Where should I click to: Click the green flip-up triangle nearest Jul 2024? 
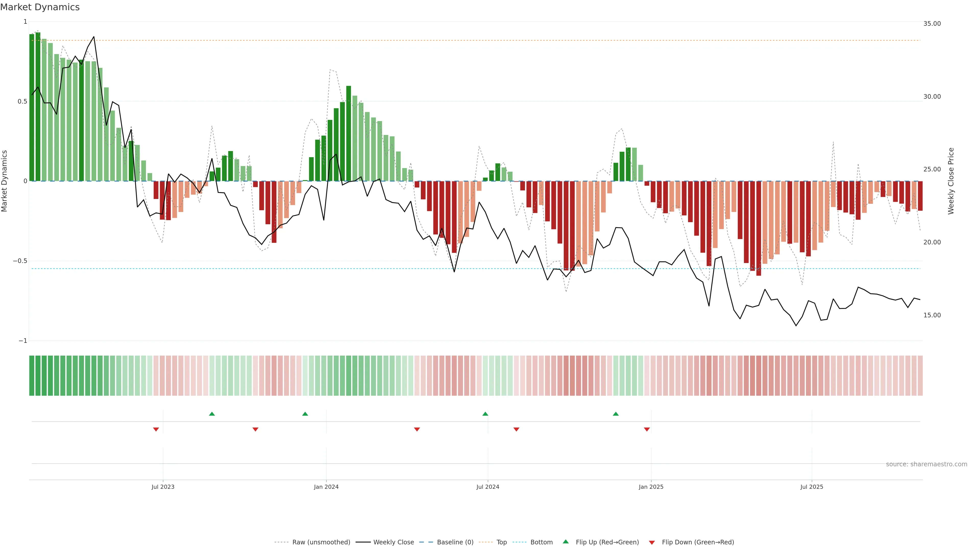click(x=485, y=414)
